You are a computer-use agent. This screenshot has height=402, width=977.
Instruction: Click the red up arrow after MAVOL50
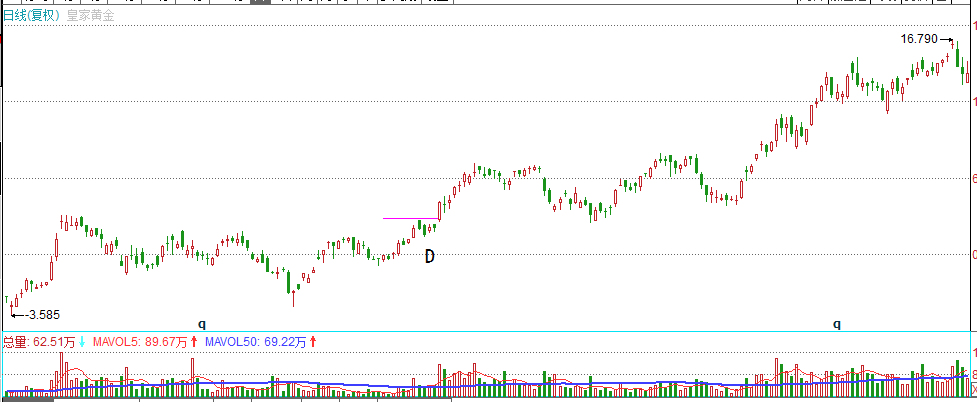[x=313, y=342]
